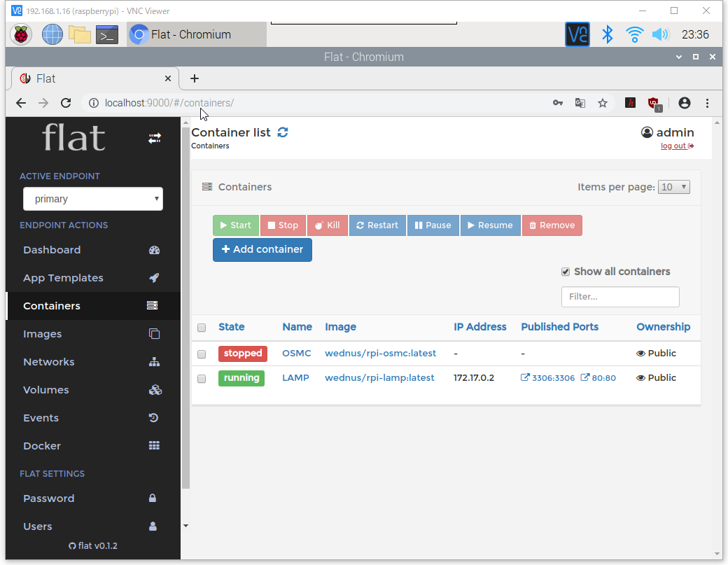
Task: Click the site information icon in address bar
Action: (94, 103)
